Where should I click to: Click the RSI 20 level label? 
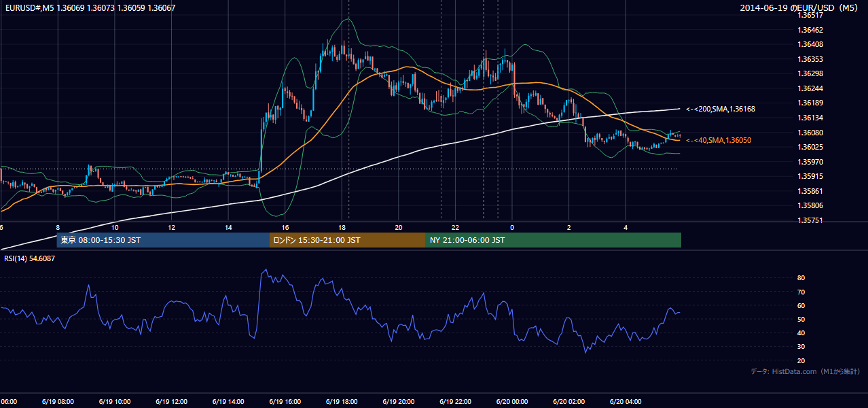tap(801, 360)
